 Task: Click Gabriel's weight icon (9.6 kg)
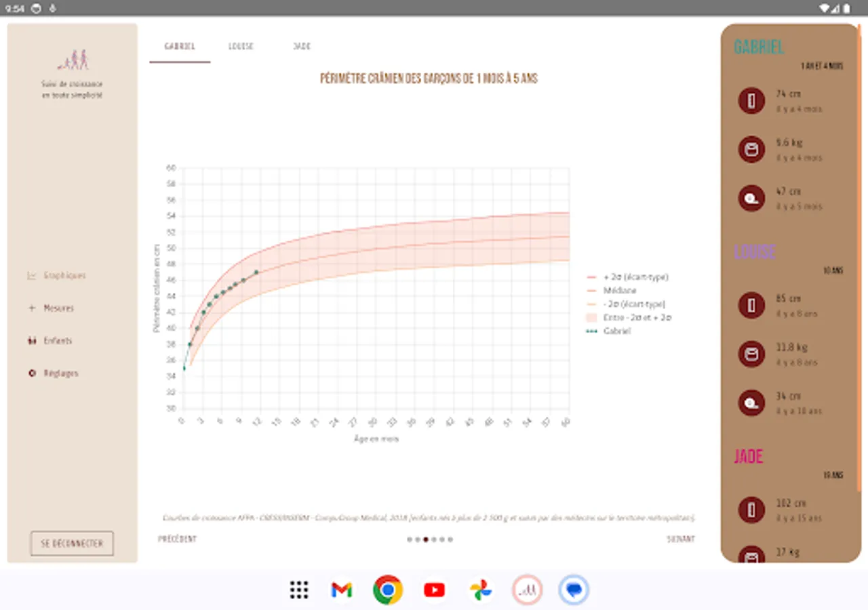coord(751,150)
